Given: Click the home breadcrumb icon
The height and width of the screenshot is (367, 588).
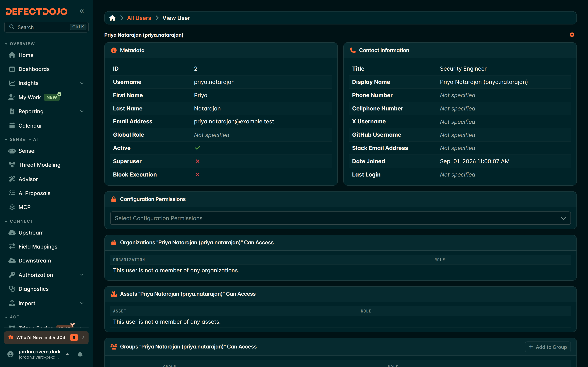Looking at the screenshot, I should [112, 18].
